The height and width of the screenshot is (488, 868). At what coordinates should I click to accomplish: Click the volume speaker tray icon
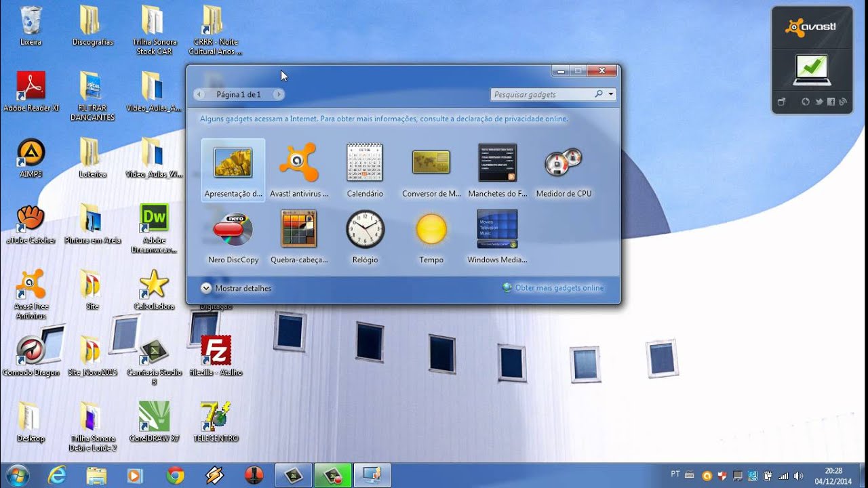point(798,476)
